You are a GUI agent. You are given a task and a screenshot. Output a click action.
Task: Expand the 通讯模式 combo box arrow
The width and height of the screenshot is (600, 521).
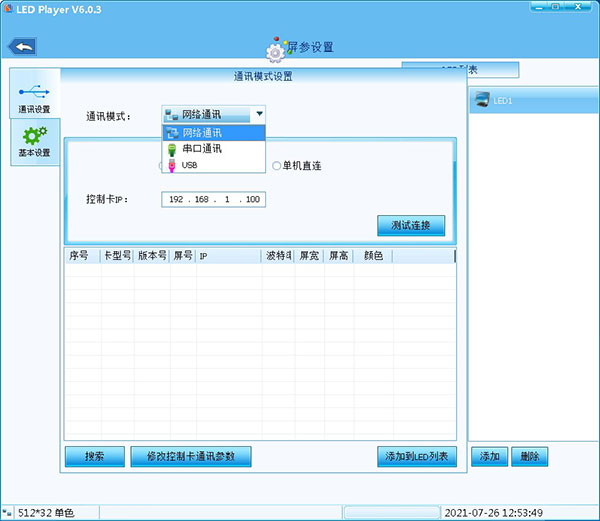click(x=258, y=115)
